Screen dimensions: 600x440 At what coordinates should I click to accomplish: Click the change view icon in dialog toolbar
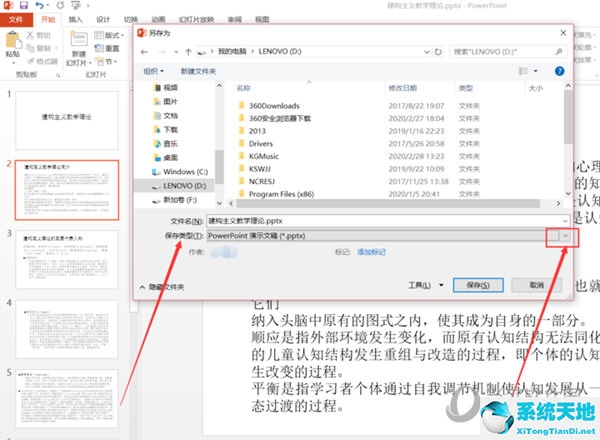click(x=523, y=71)
